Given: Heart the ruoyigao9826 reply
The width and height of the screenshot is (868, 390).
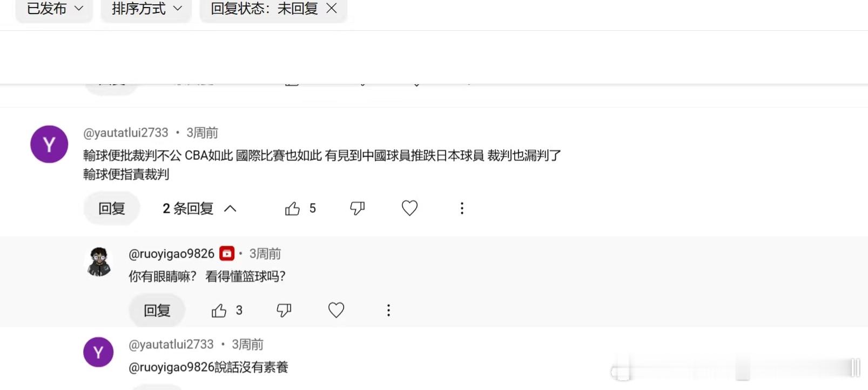Looking at the screenshot, I should tap(336, 310).
